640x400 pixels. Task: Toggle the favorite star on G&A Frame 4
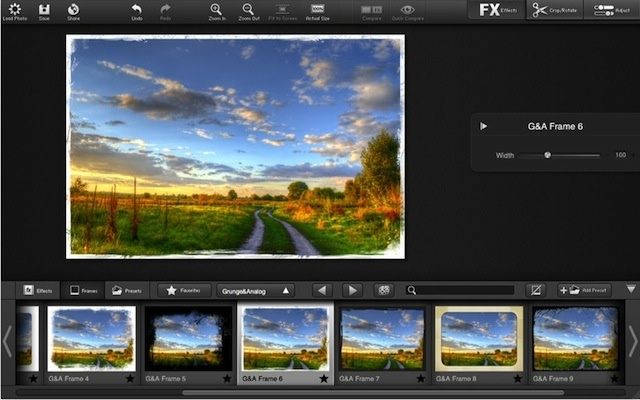[x=130, y=379]
